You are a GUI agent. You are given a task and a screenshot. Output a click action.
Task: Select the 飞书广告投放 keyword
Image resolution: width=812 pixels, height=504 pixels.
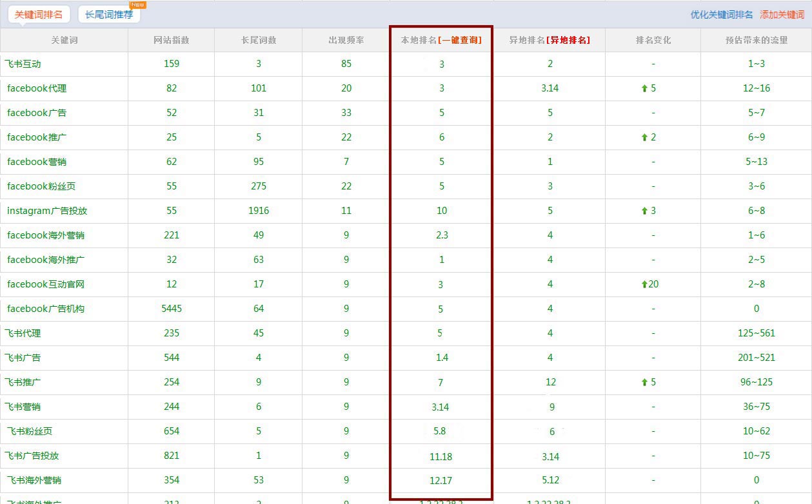[32, 456]
